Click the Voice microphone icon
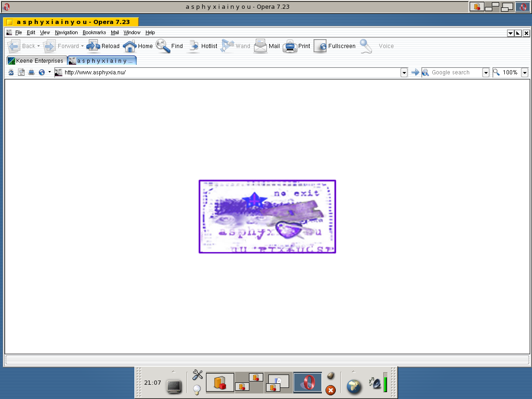This screenshot has height=399, width=532. (x=366, y=46)
